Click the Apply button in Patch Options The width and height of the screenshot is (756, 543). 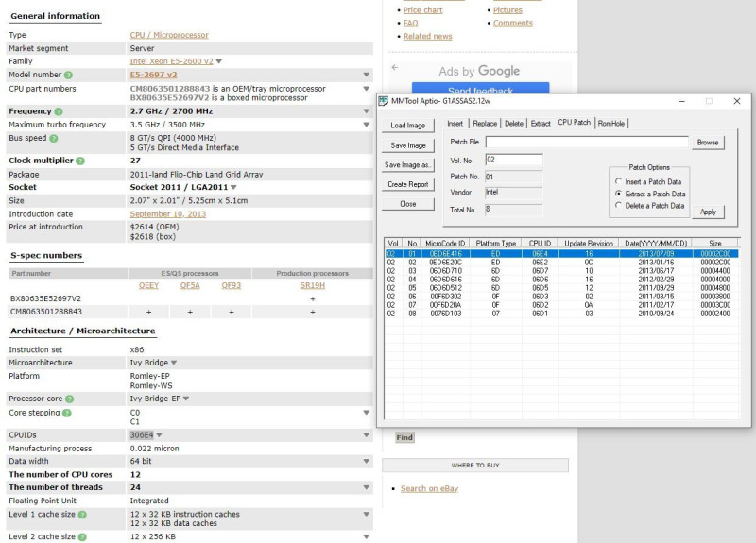click(x=708, y=212)
